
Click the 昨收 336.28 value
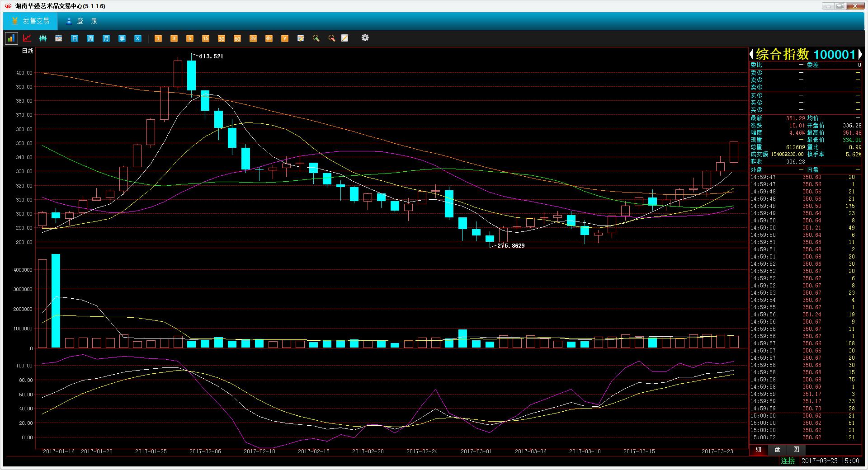coord(795,162)
